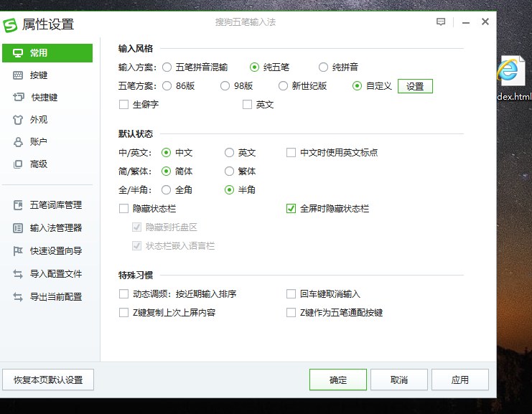This screenshot has width=532, height=414.
Task: Click the 取消 button
Action: (399, 380)
